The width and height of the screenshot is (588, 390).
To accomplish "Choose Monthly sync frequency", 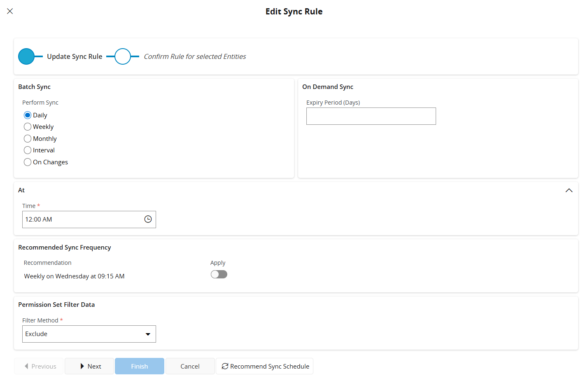I will [x=28, y=139].
